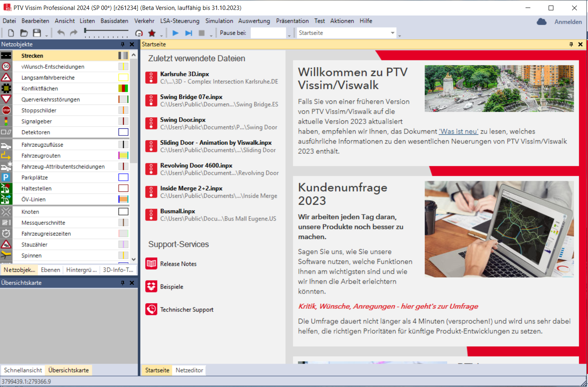Image resolution: width=588 pixels, height=387 pixels.
Task: Open the Pause bei dropdown arrow
Action: pyautogui.click(x=289, y=36)
